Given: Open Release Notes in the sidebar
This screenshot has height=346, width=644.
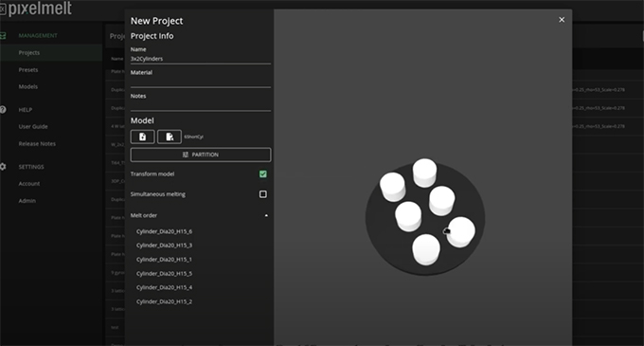Looking at the screenshot, I should 37,144.
